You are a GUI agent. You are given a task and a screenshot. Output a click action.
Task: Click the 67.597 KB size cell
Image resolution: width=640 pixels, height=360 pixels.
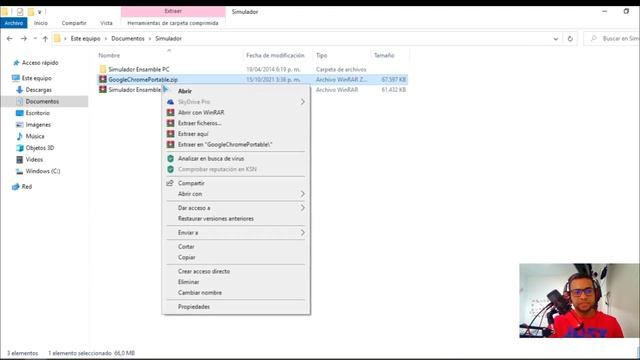point(393,79)
